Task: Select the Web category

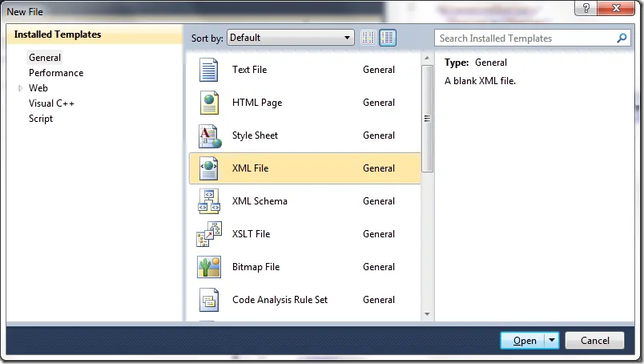Action: coord(38,88)
